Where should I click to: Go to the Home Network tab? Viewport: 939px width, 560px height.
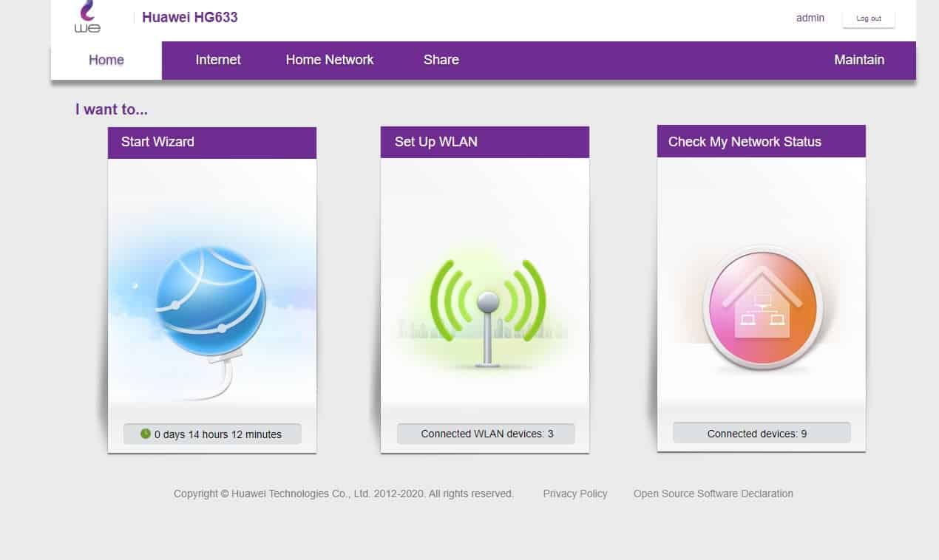tap(330, 60)
